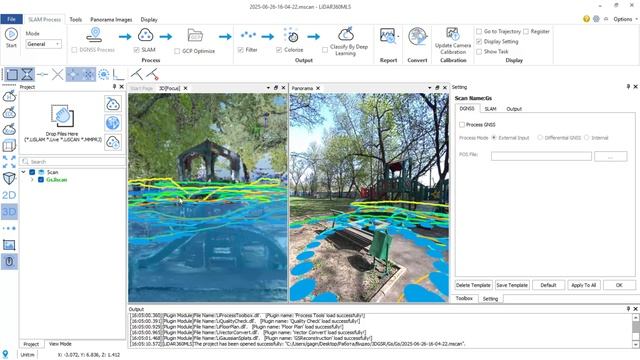Open the File menu
This screenshot has height=360, width=640.
(11, 19)
